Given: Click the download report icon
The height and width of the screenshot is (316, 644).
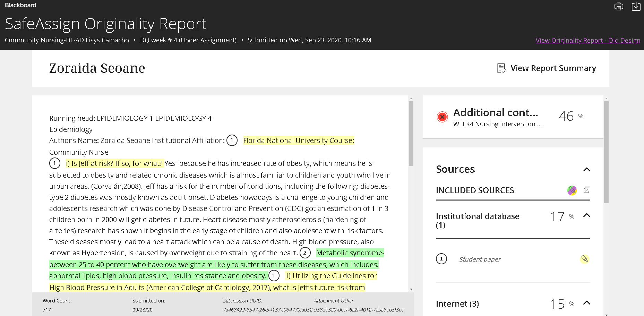Looking at the screenshot, I should pos(636,7).
